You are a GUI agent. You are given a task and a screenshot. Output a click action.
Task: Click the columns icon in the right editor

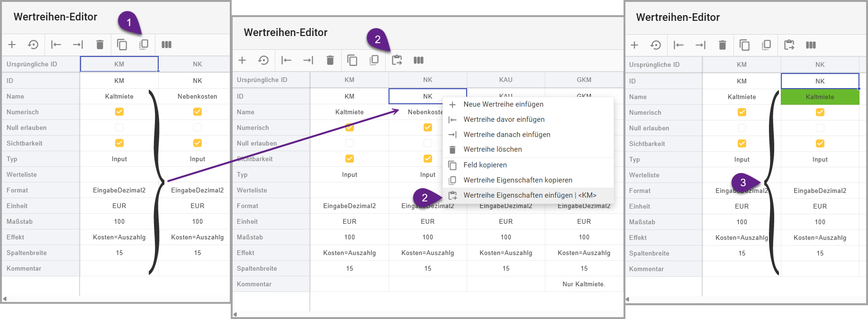(811, 45)
